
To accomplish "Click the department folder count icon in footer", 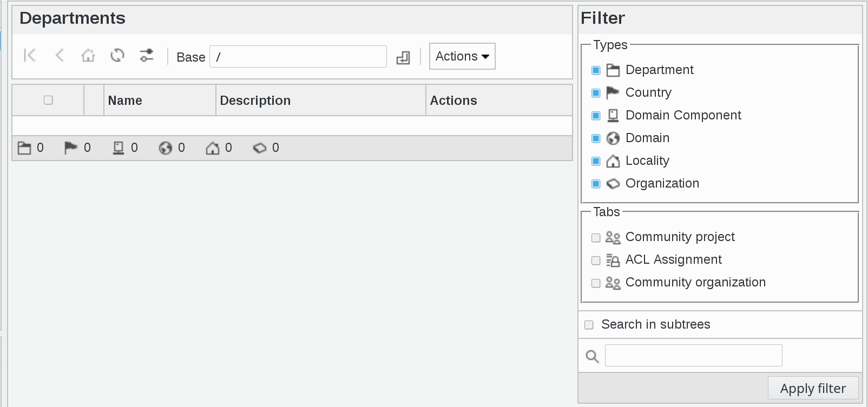I will click(24, 148).
